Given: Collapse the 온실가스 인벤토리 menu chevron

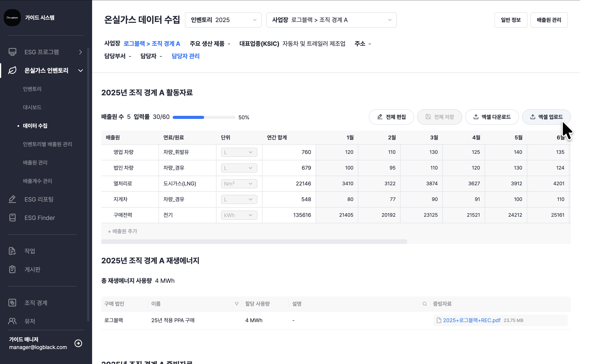Looking at the screenshot, I should [81, 71].
